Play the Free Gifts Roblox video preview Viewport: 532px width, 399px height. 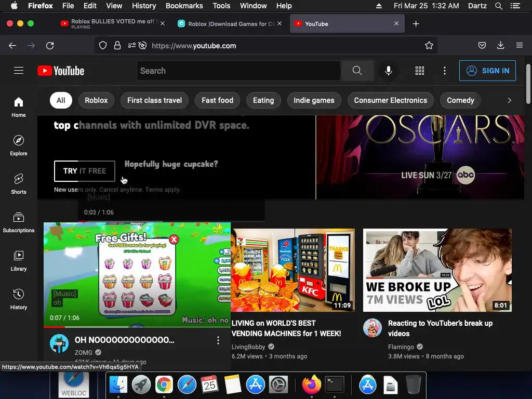[137, 274]
